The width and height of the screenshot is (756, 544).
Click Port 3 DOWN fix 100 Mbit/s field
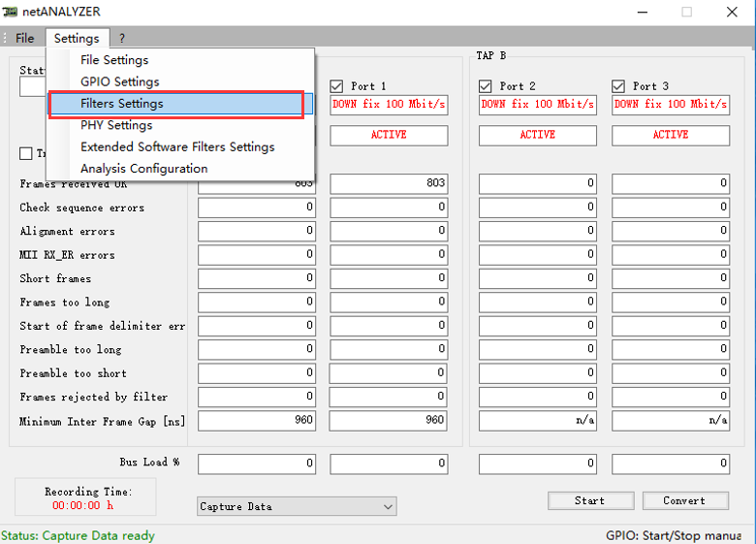click(671, 105)
